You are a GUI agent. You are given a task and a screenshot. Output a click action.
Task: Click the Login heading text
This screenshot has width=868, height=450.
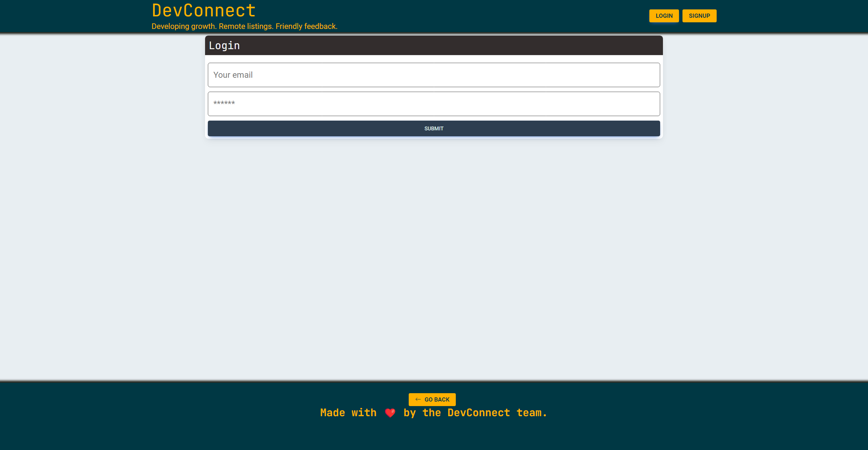tap(224, 45)
